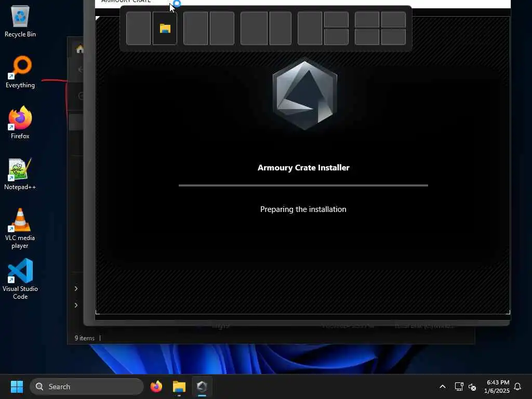Snap to top-left quadrant of four-grid layout

coord(367,19)
